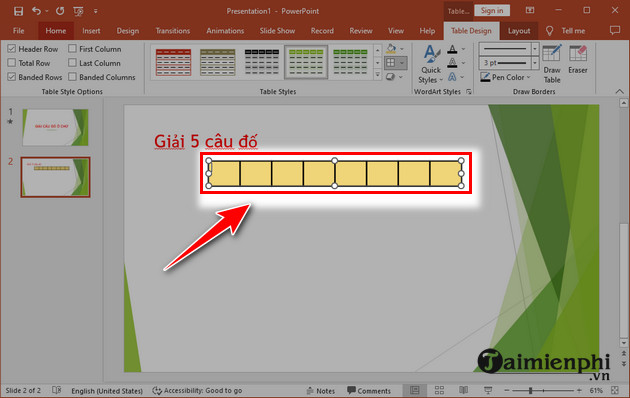Click the Text Outline icon
The height and width of the screenshot is (398, 630).
(452, 63)
